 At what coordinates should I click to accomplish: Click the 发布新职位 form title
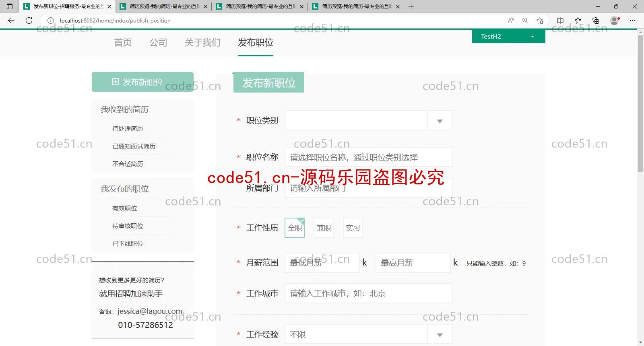[269, 83]
